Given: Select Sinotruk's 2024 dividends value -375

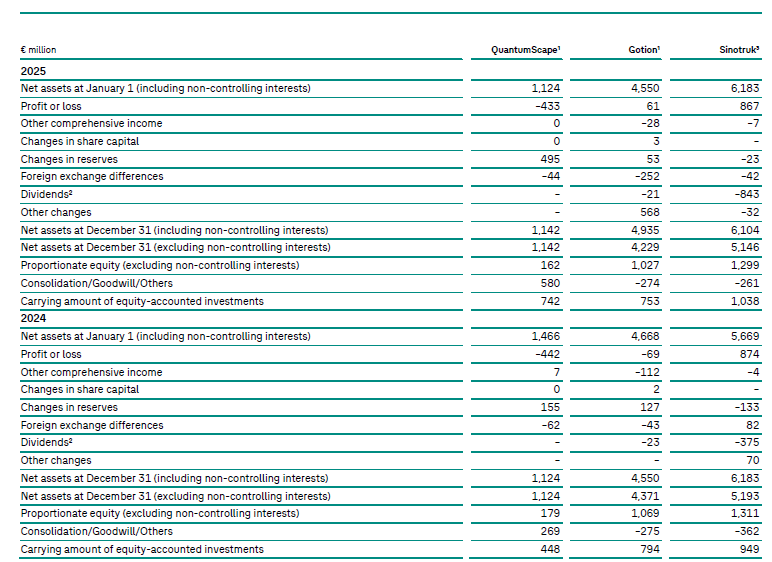Looking at the screenshot, I should (748, 443).
